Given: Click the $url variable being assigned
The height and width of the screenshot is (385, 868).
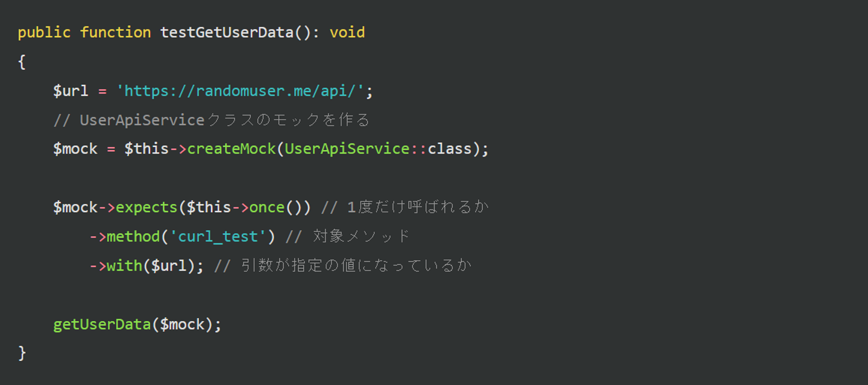Looking at the screenshot, I should (71, 91).
